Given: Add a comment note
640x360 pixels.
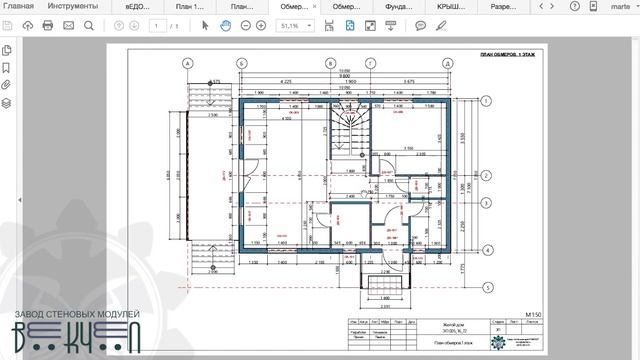Looking at the screenshot, I should click(420, 26).
